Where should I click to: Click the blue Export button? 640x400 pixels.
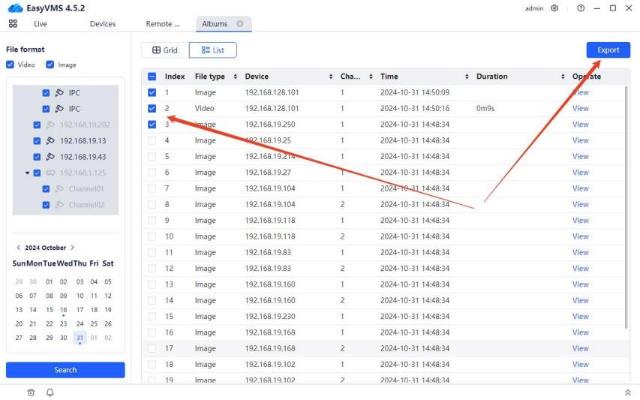(608, 50)
